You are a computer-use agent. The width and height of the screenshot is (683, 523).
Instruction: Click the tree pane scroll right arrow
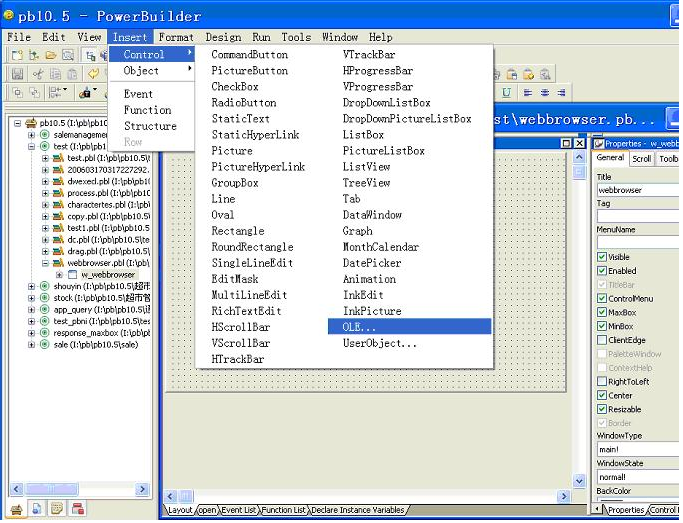[142, 489]
